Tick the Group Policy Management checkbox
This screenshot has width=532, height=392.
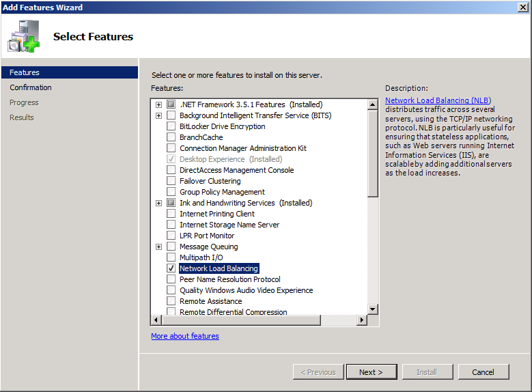pos(171,192)
